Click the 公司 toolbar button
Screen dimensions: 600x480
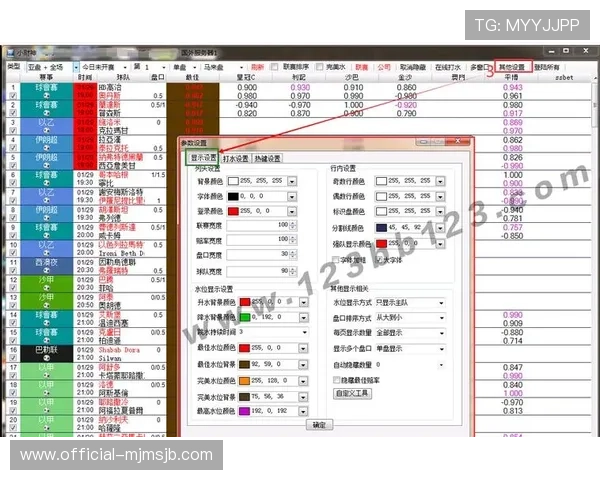click(384, 66)
